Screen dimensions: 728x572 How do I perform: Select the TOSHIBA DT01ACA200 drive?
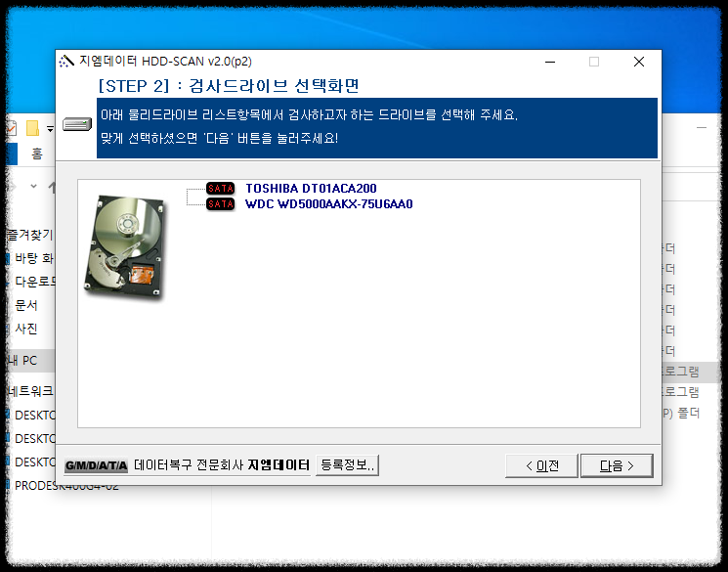311,188
